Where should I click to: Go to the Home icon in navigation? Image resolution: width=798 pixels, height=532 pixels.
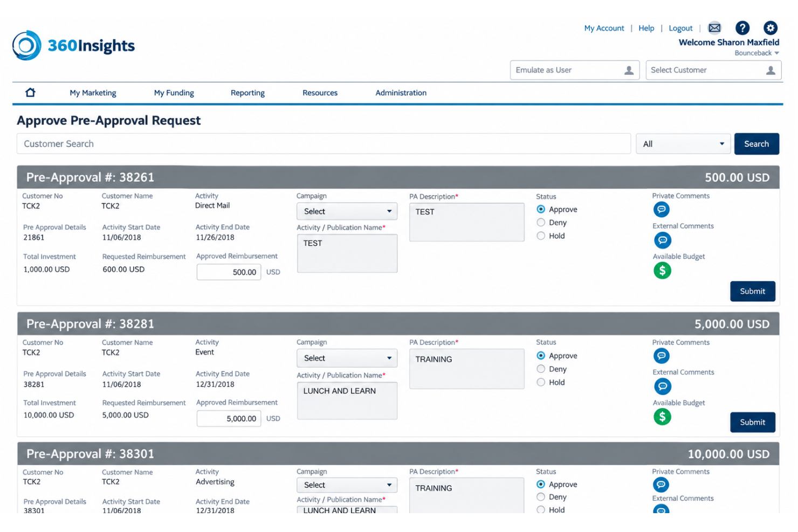(x=31, y=92)
